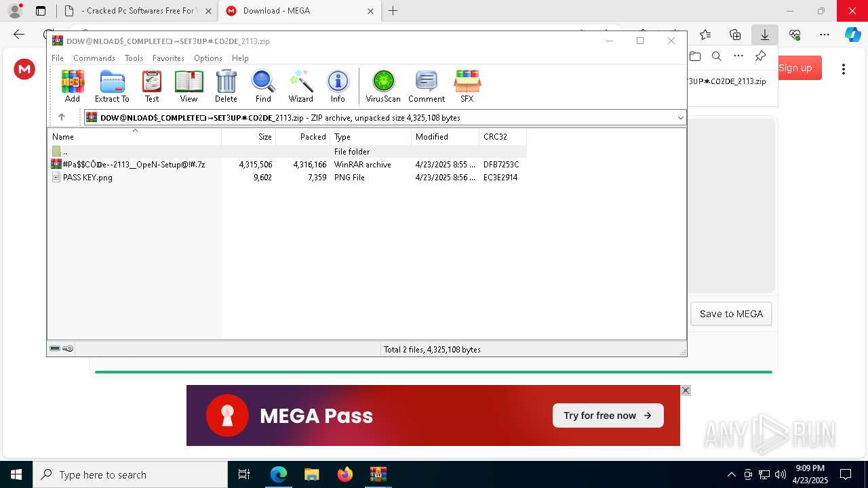This screenshot has height=488, width=868.
Task: Sort files by Name column header
Action: click(x=134, y=137)
